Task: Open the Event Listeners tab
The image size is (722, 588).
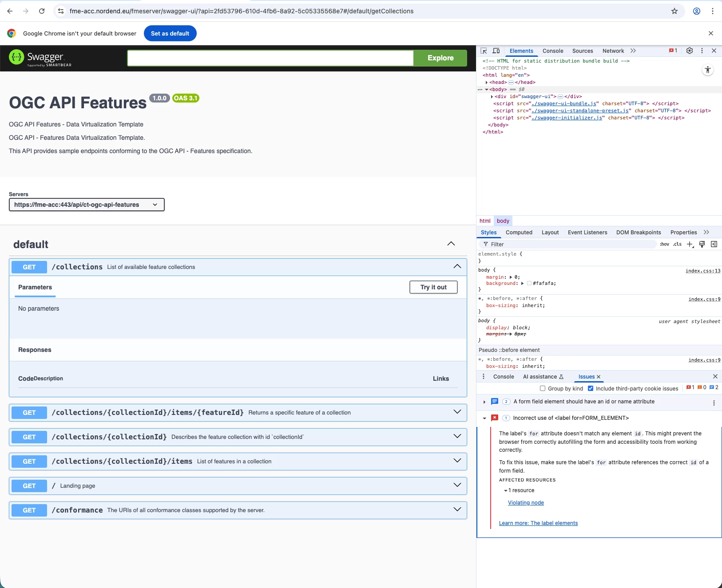Action: pos(587,233)
